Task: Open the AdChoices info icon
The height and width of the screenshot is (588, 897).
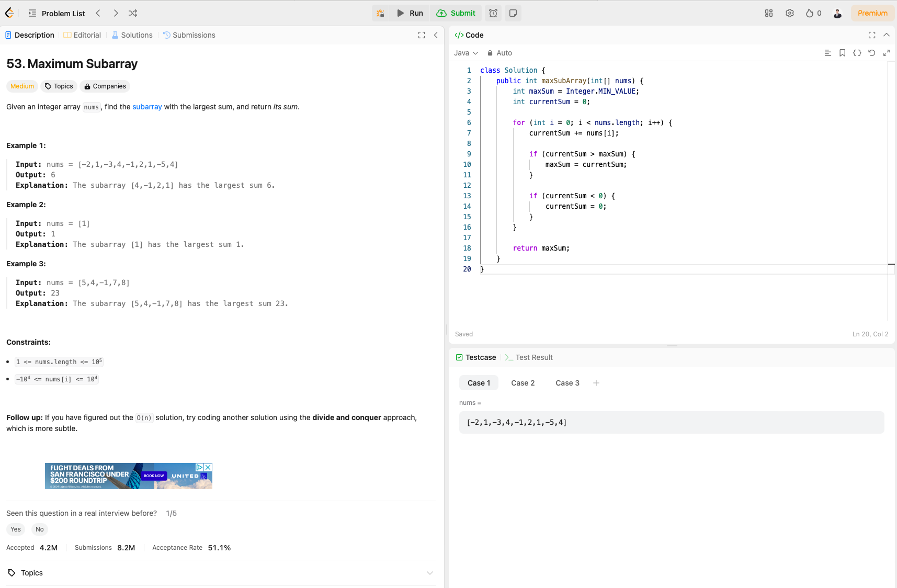Action: pos(199,467)
